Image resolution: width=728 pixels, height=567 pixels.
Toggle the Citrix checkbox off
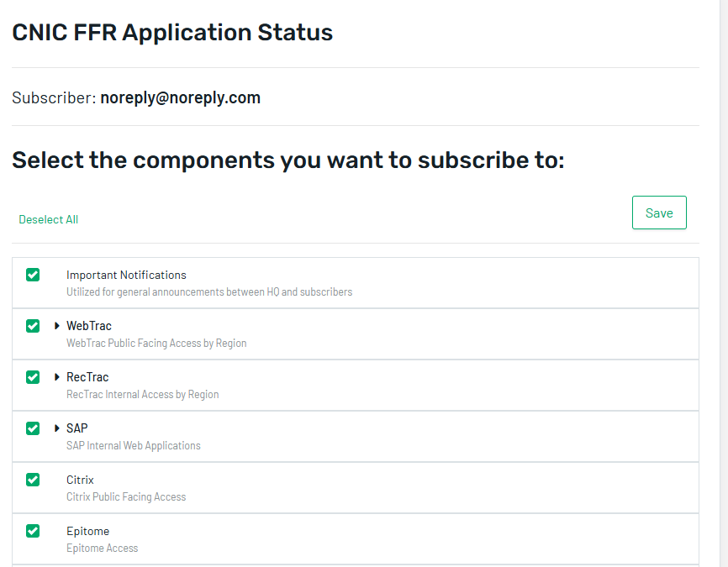[33, 480]
